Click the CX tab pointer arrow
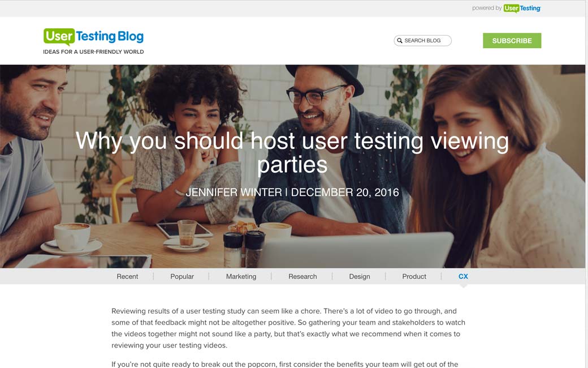588x368 pixels. (x=464, y=286)
